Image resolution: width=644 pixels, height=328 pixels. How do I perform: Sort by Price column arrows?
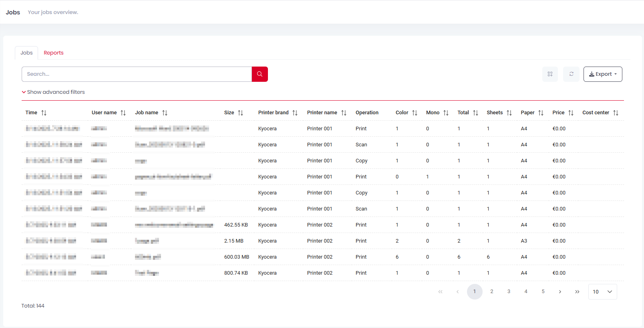pyautogui.click(x=571, y=113)
